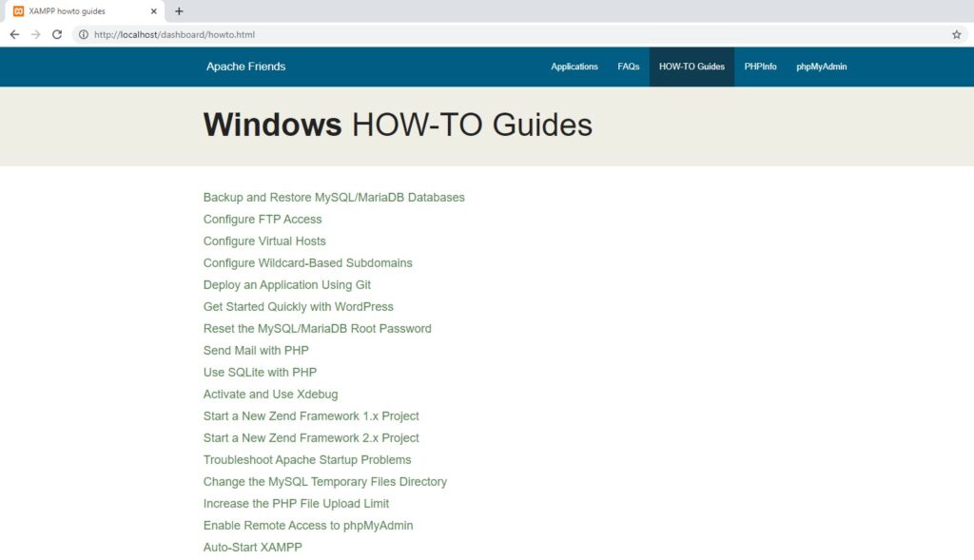This screenshot has width=974, height=560.
Task: Reload the page with the refresh icon
Action: (x=56, y=35)
